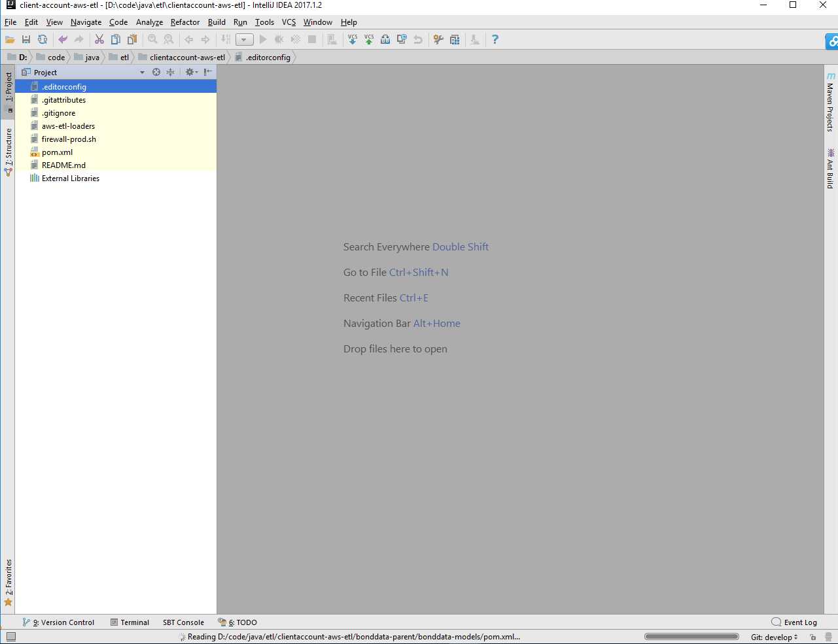Click Scroll from Source target icon
Screen dimensions: 838x644
(156, 73)
